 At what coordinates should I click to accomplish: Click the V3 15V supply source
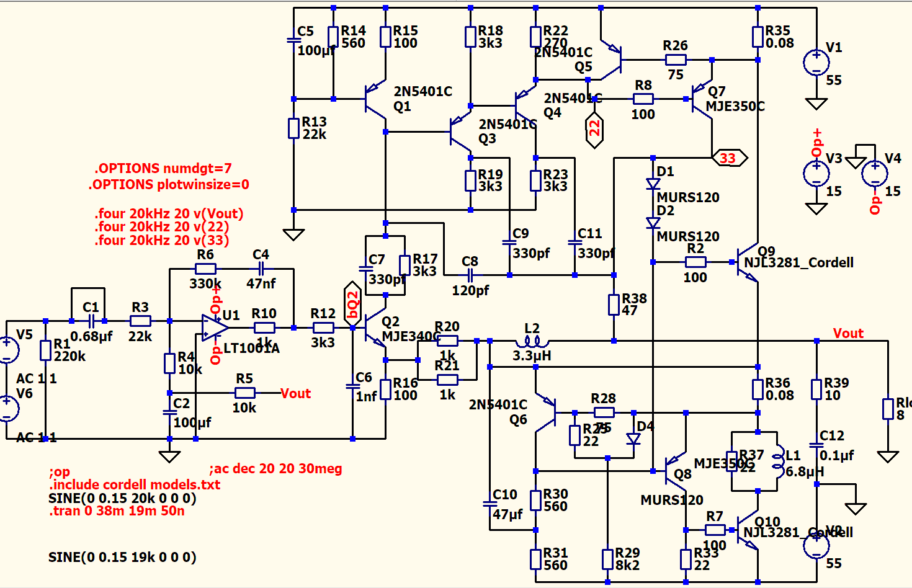tap(816, 174)
